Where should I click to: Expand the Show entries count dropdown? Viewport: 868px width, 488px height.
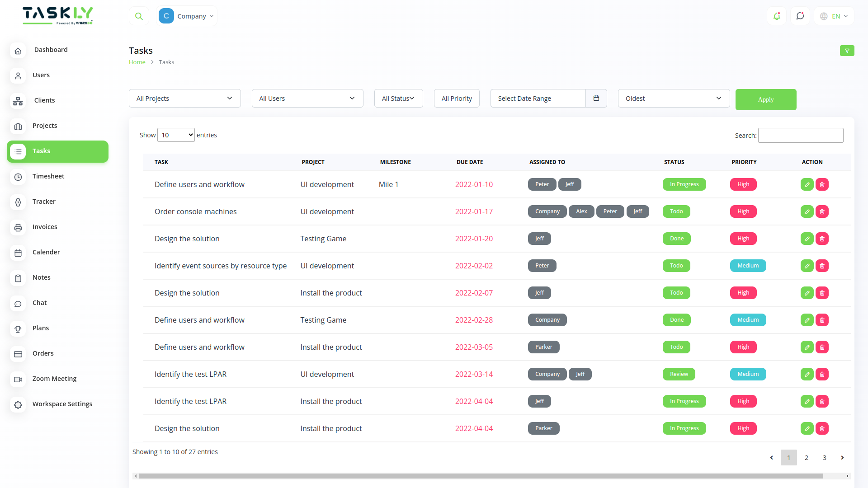[176, 135]
